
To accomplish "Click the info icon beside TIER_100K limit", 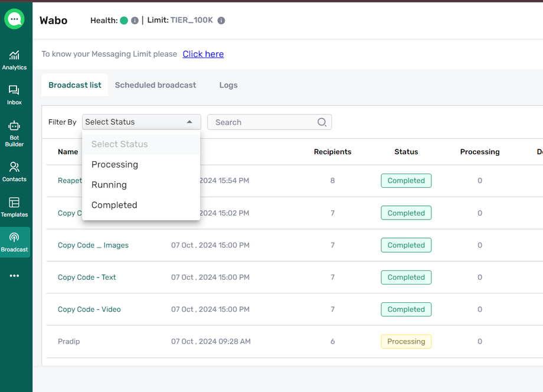I will [x=221, y=21].
